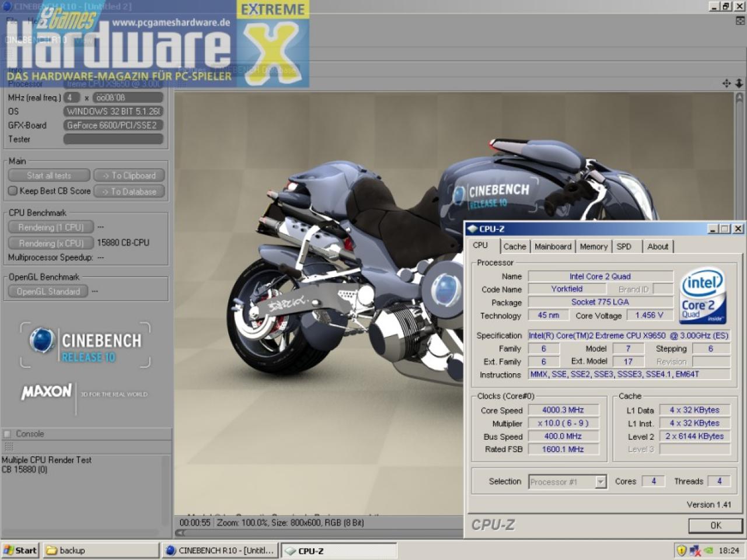Click the CPU-Z taskbar button
This screenshot has width=747, height=560.
click(339, 550)
